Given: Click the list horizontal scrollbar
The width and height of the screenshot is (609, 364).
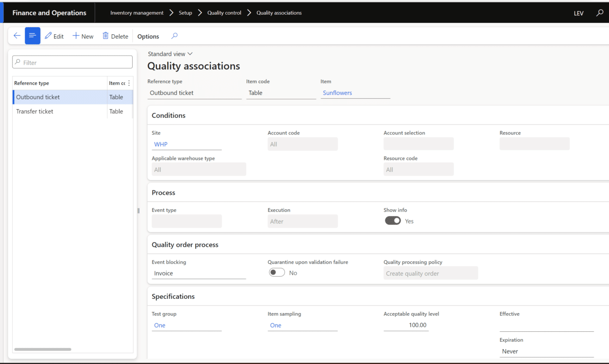Looking at the screenshot, I should 43,349.
